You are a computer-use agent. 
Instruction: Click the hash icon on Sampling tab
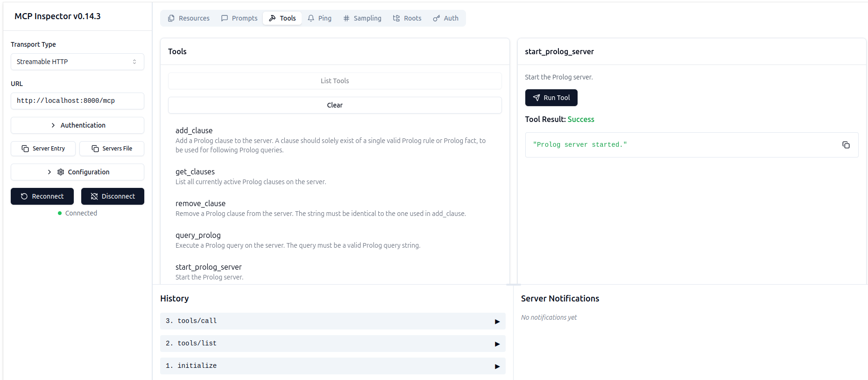346,18
